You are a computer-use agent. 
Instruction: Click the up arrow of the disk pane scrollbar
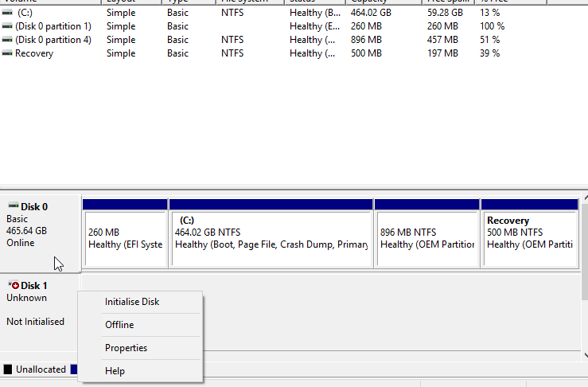click(x=586, y=197)
